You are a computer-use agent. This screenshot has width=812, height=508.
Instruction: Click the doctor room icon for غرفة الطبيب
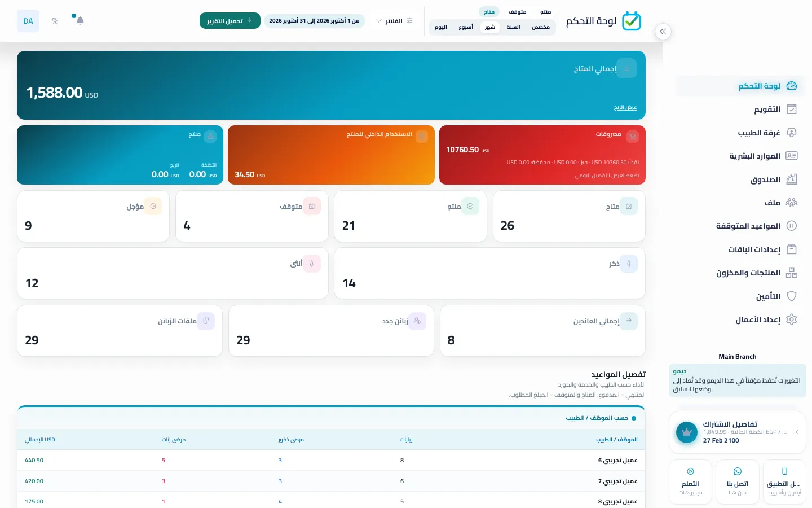tap(792, 133)
